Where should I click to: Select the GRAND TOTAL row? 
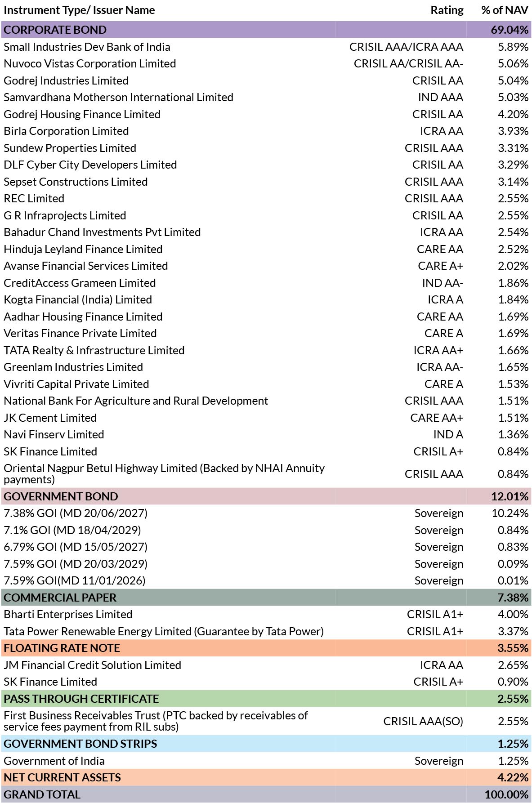pyautogui.click(x=266, y=794)
